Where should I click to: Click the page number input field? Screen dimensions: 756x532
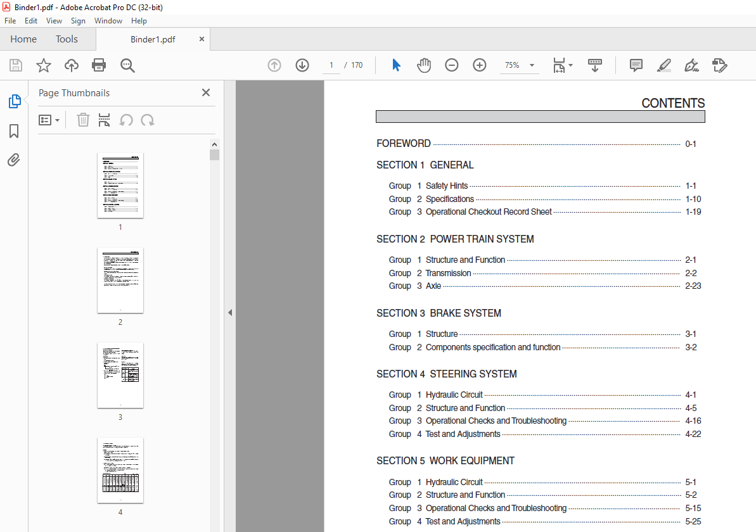pos(331,65)
